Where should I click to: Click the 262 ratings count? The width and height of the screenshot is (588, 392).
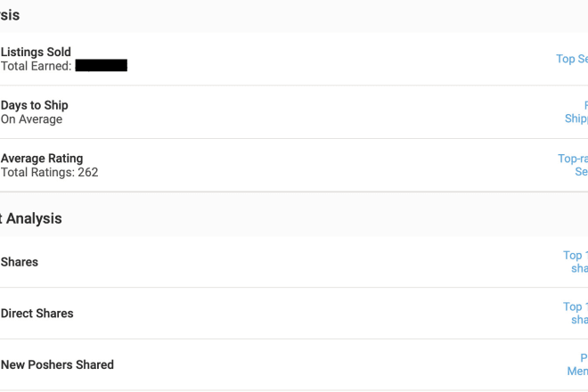pos(88,173)
